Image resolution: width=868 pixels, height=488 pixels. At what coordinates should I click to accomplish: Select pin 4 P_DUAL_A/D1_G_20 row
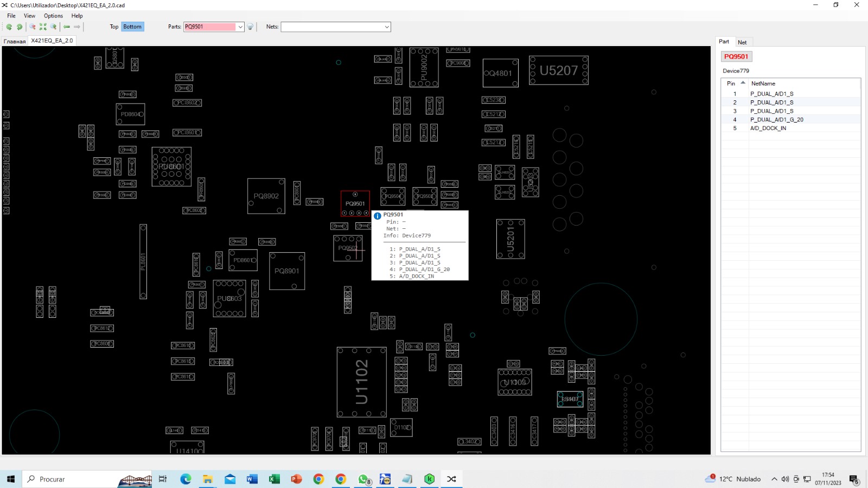pos(776,120)
